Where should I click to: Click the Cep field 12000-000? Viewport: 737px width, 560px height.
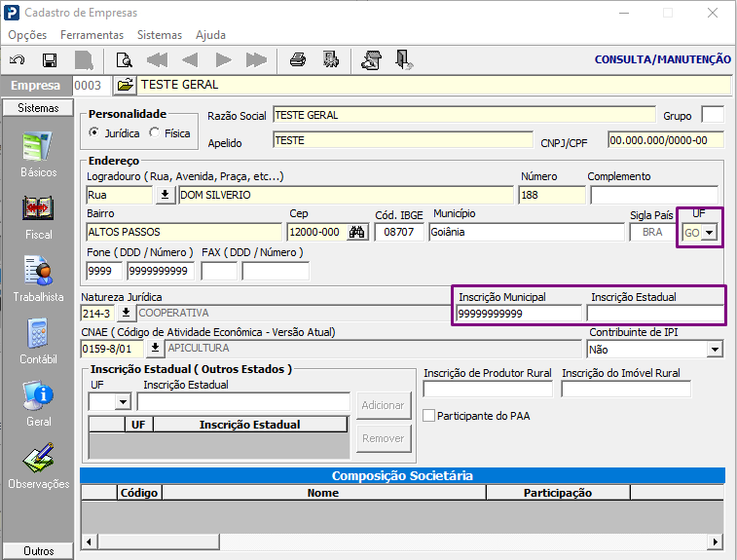pyautogui.click(x=317, y=232)
